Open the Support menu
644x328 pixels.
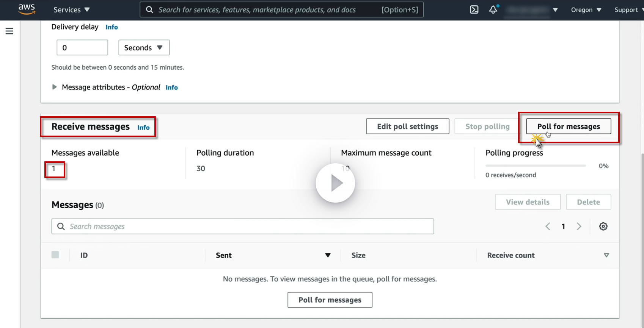[x=628, y=10]
